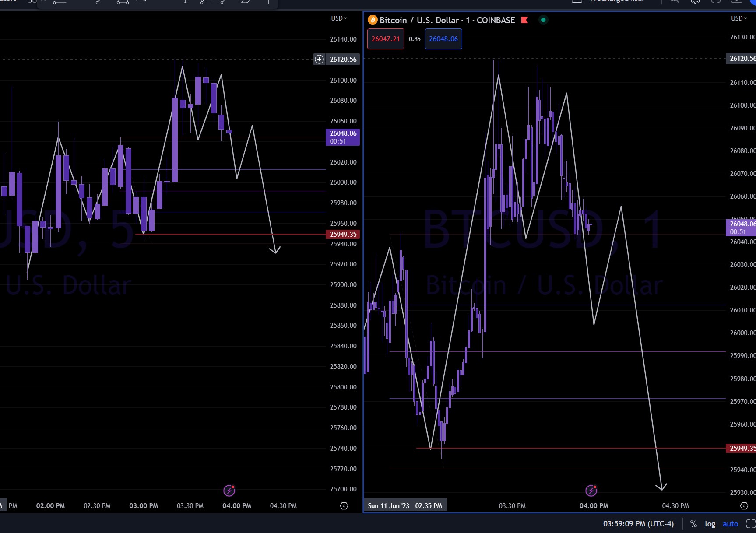Open the timezone menu showing UTC-4
Screen dimensions: 756x533
[638, 524]
